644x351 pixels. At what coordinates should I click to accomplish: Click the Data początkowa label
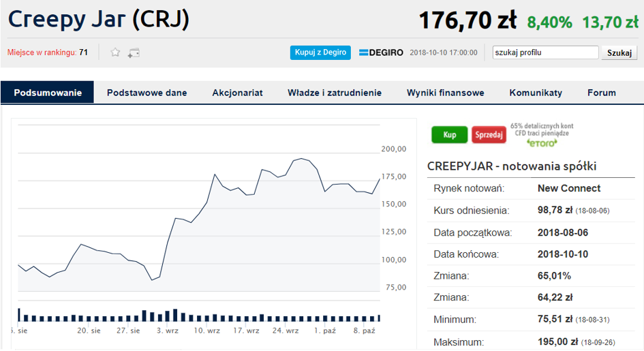click(473, 233)
